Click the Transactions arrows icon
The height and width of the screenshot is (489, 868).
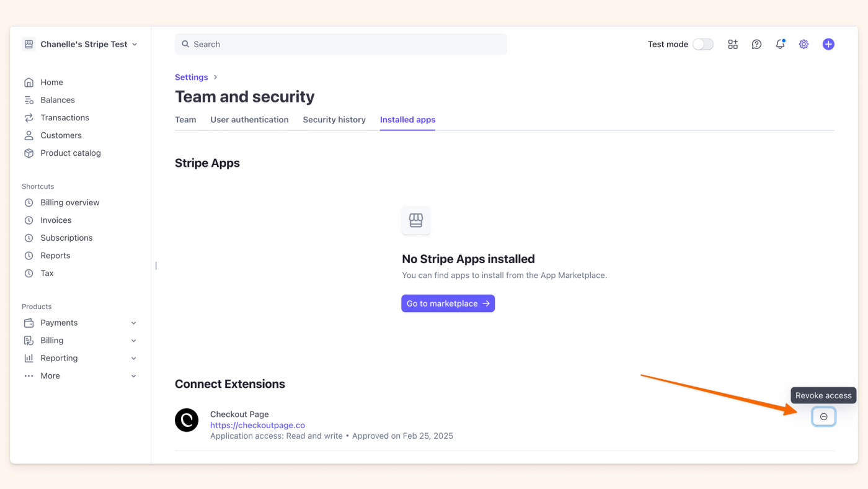(29, 118)
